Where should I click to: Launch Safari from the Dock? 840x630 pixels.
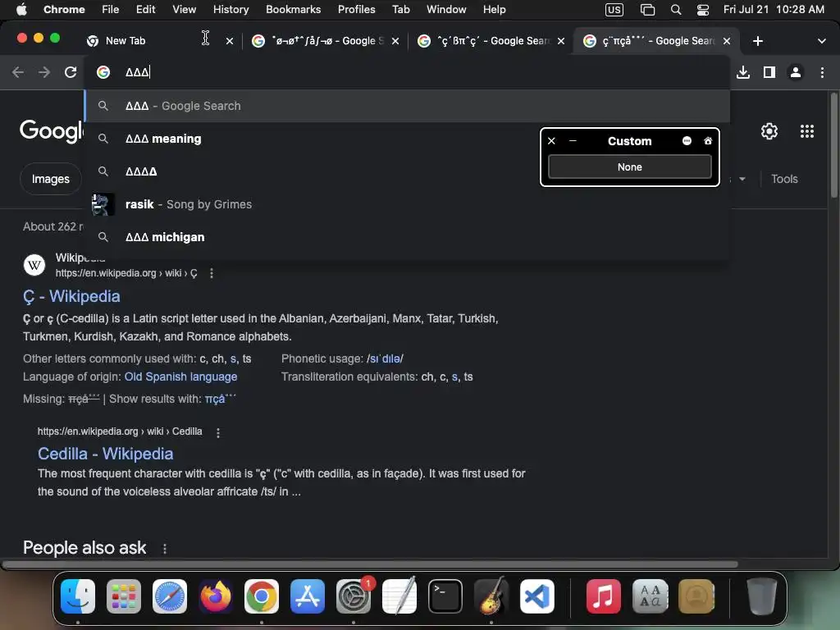pos(170,596)
